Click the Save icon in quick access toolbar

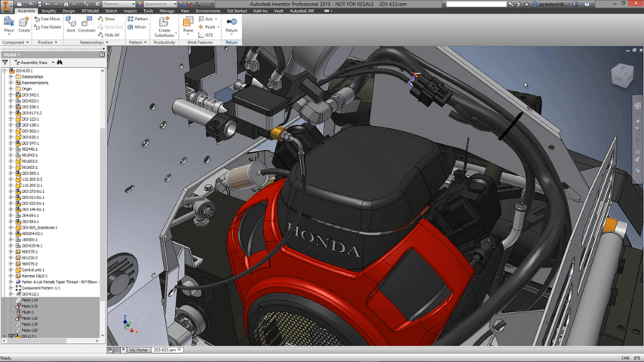point(39,4)
